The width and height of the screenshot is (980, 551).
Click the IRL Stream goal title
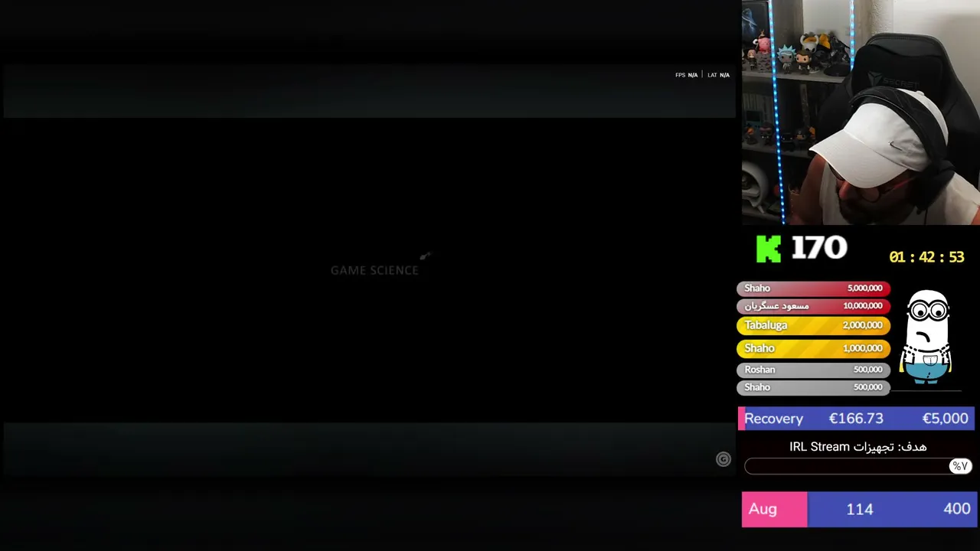857,447
